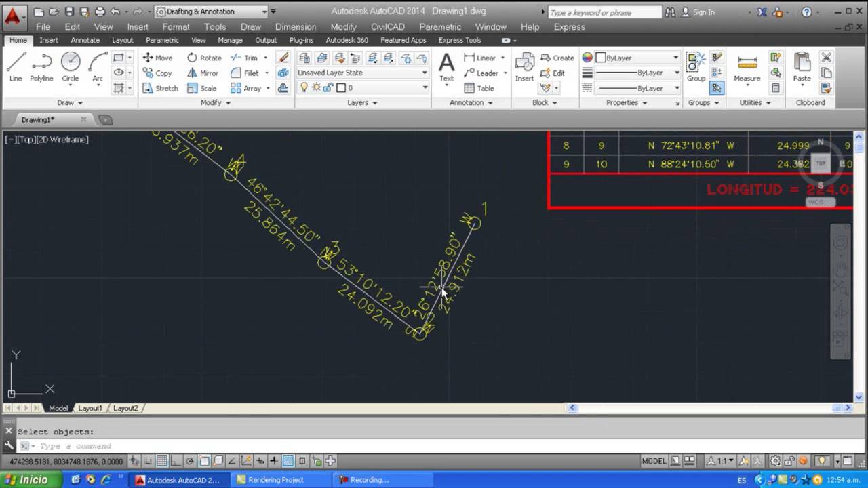The image size is (868, 488).
Task: Click the Trim tool
Action: click(244, 58)
